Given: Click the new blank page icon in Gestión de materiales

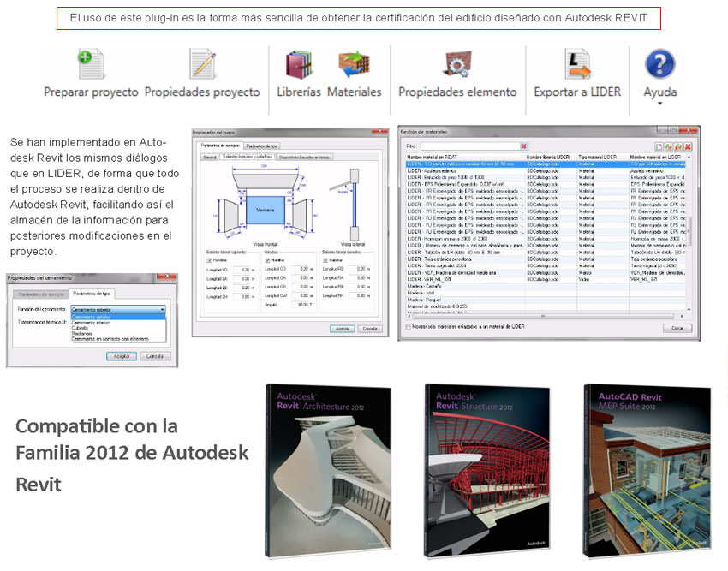Looking at the screenshot, I should tap(659, 146).
